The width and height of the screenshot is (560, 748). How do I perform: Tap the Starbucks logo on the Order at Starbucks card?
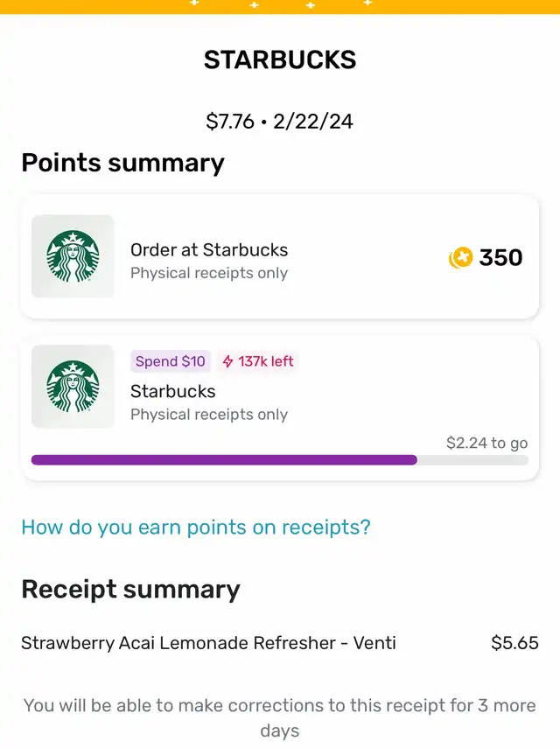tap(73, 256)
